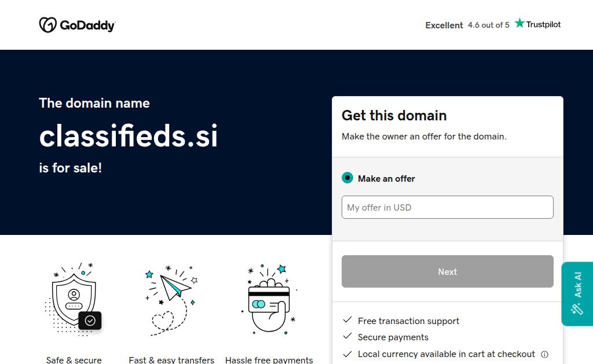
Task: Open the Ask AI side tab
Action: [x=577, y=293]
